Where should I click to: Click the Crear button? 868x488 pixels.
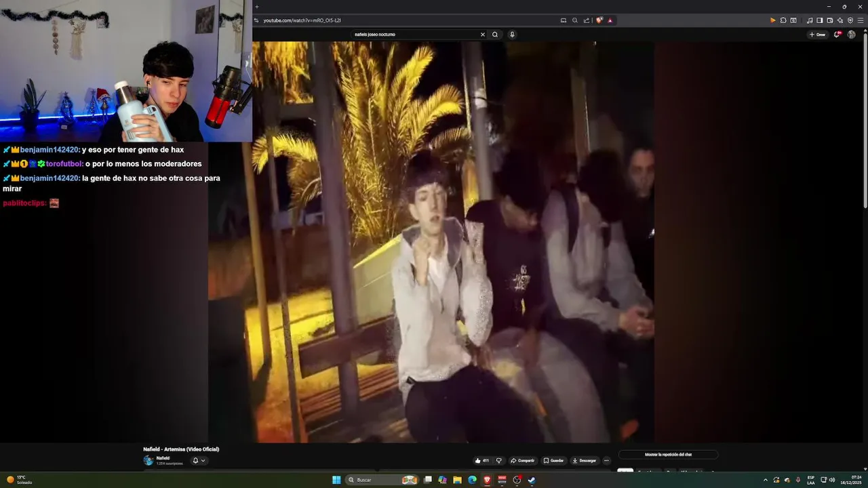tap(818, 35)
